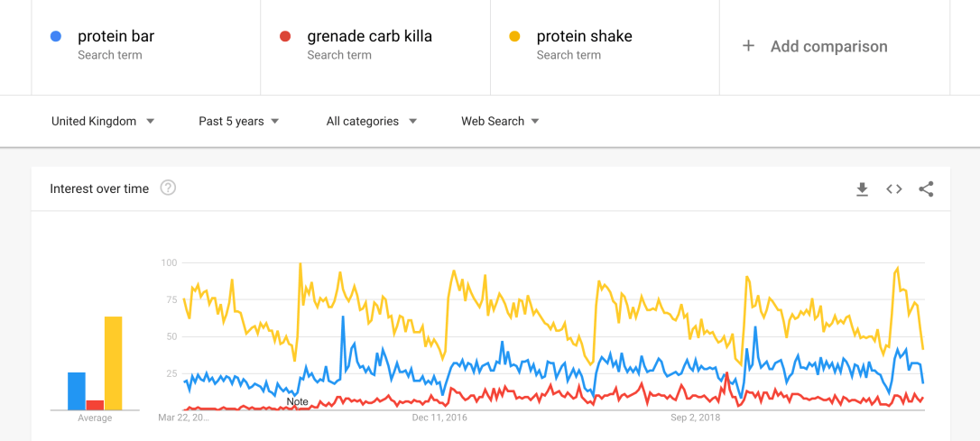
Task: Expand the Web Search type dropdown
Action: [x=500, y=121]
